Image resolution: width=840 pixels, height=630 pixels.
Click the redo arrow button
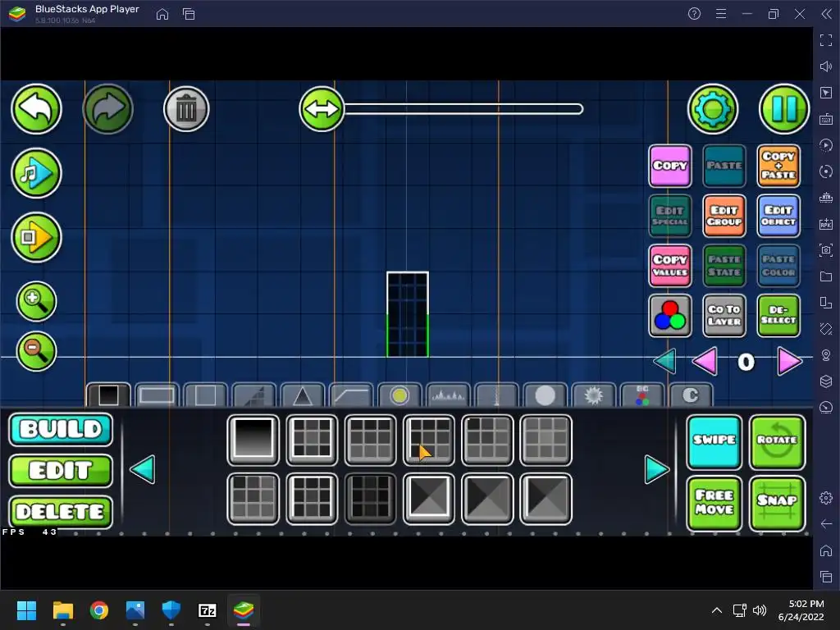(107, 109)
